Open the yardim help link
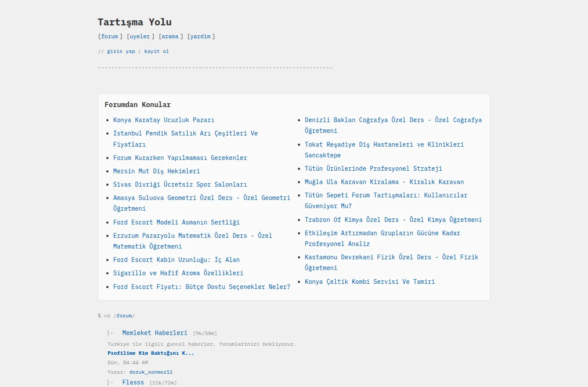The width and height of the screenshot is (588, 387). [201, 37]
